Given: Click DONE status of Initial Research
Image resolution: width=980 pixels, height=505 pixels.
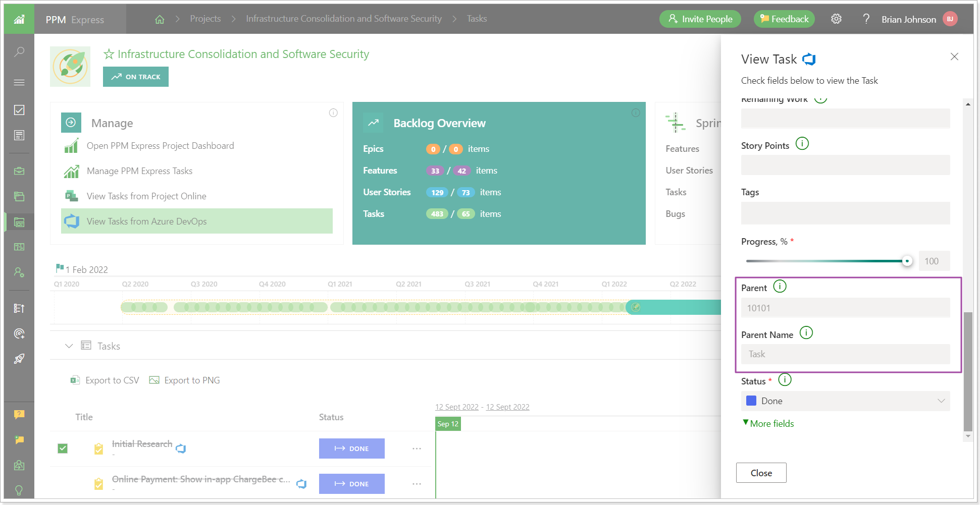Looking at the screenshot, I should click(352, 448).
